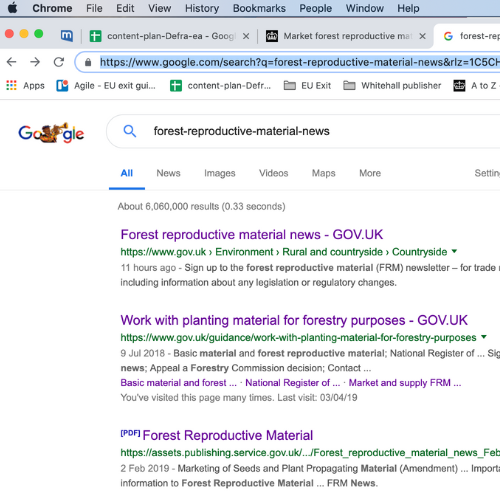Open Forest reproductive material news - GOV.UK result
The width and height of the screenshot is (500, 500).
point(252,234)
